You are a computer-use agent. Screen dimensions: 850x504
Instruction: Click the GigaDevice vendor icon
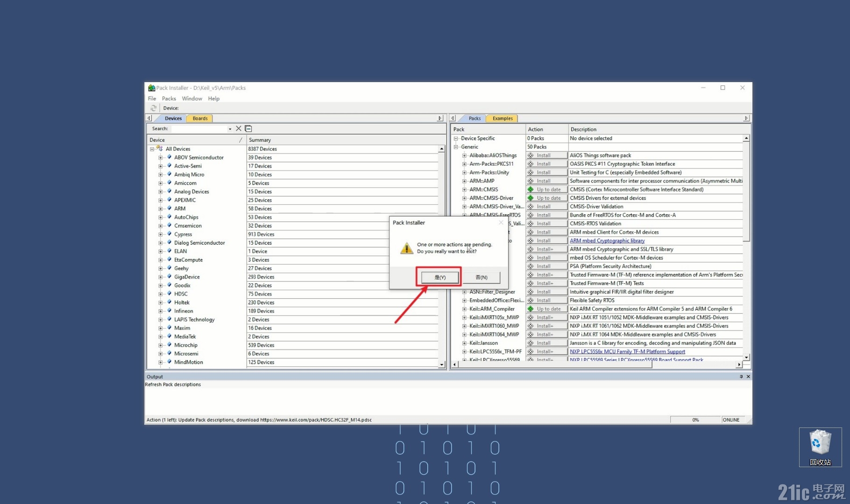169,277
